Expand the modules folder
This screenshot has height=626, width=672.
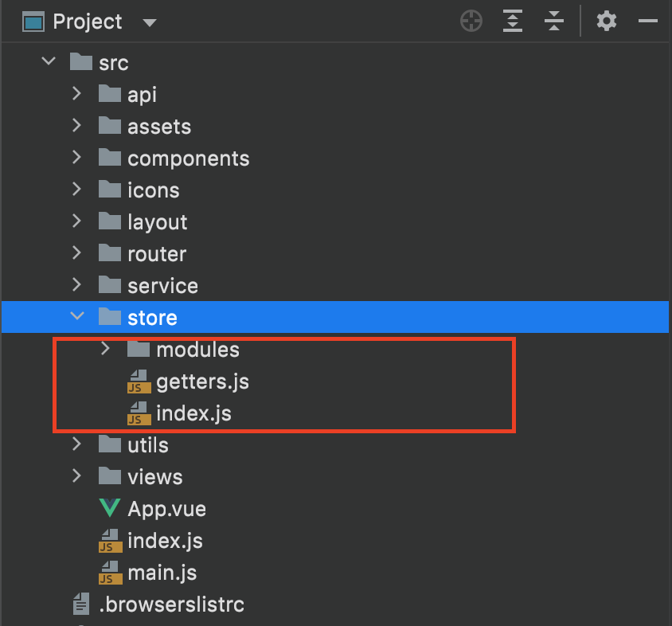click(106, 349)
